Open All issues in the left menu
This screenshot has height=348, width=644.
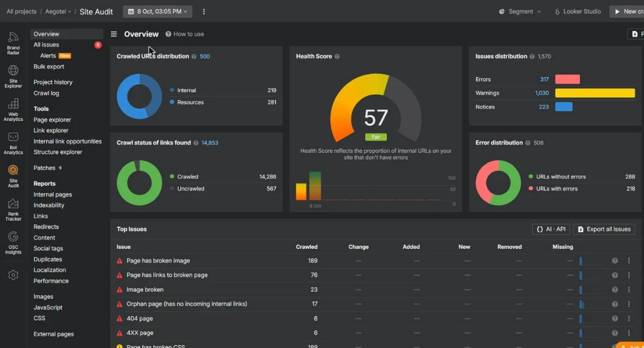point(46,45)
